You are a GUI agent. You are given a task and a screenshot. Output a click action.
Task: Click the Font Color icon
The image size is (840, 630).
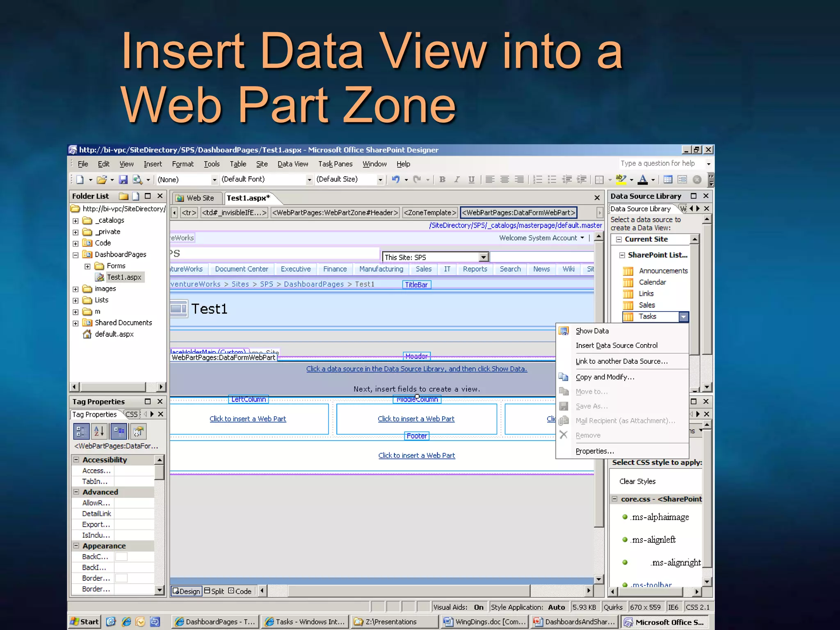(x=643, y=180)
